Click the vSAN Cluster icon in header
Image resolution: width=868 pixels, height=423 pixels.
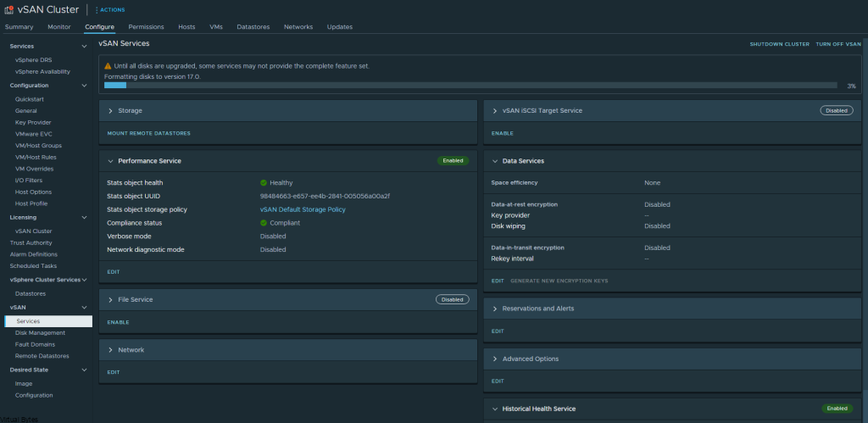click(x=9, y=9)
